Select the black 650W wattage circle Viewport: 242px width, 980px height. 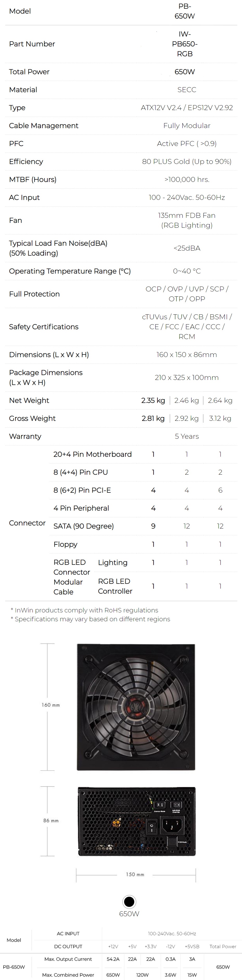tap(129, 902)
